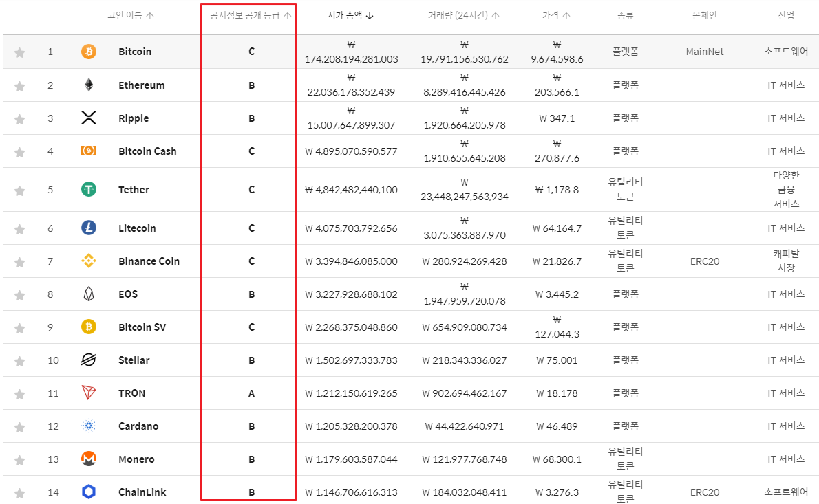819x504 pixels.
Task: Open the EOS coin name link
Action: click(128, 294)
